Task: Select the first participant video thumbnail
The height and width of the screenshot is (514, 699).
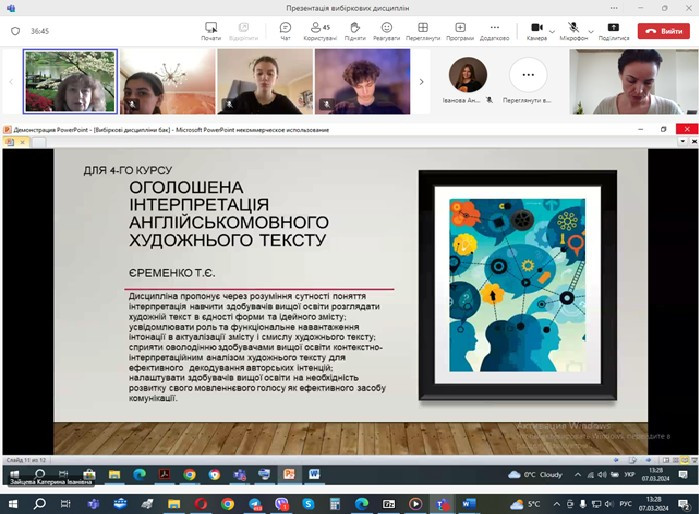Action: pos(70,81)
